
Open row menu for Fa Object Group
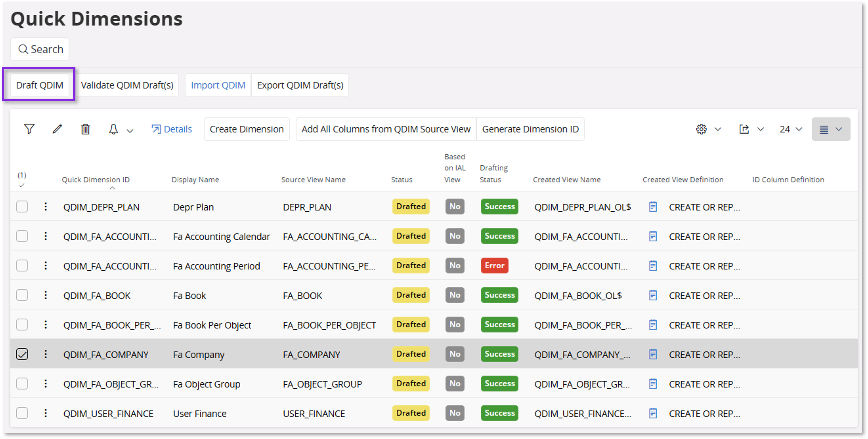(x=45, y=384)
